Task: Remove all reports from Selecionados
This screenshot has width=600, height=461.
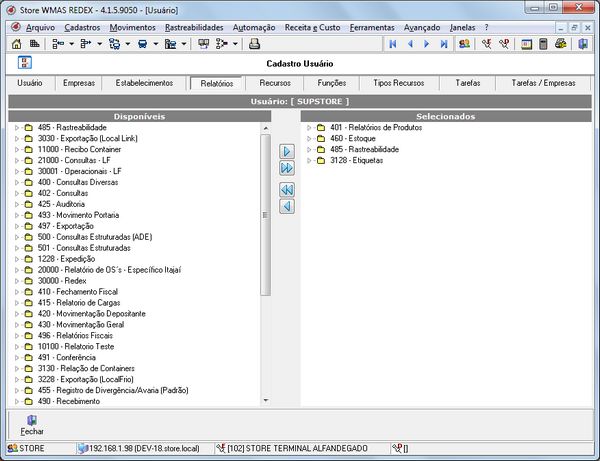Action: click(x=287, y=190)
